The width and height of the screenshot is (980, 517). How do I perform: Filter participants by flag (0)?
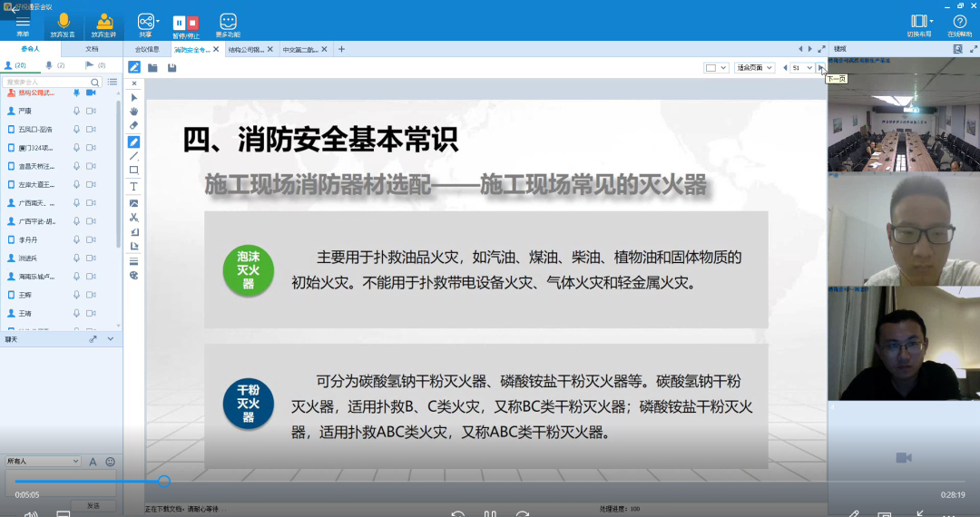(x=95, y=65)
